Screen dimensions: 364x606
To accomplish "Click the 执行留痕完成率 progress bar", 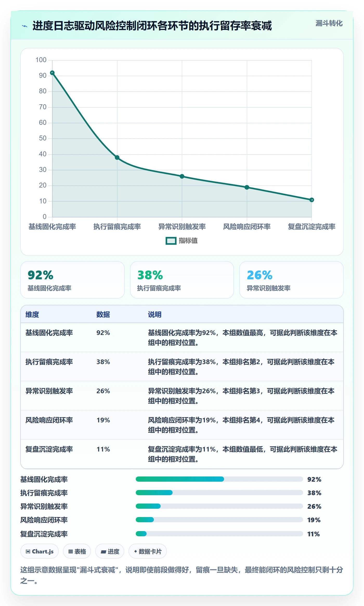I will (x=219, y=493).
